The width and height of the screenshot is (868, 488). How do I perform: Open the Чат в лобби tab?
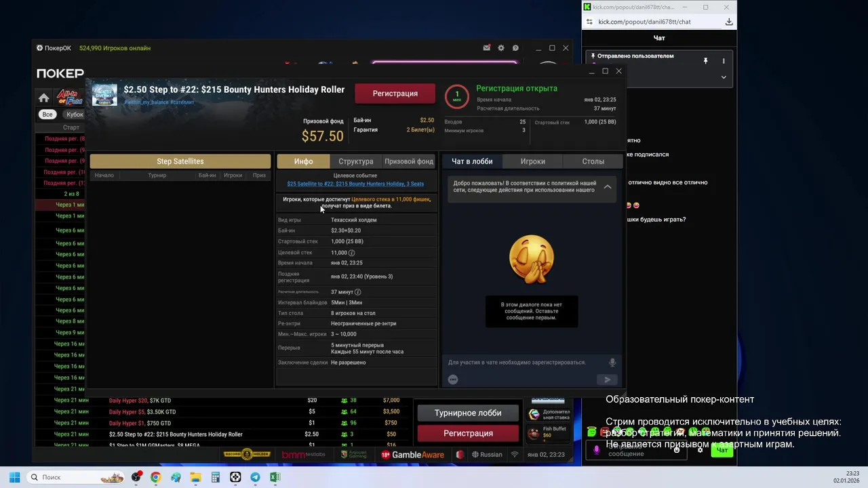472,161
